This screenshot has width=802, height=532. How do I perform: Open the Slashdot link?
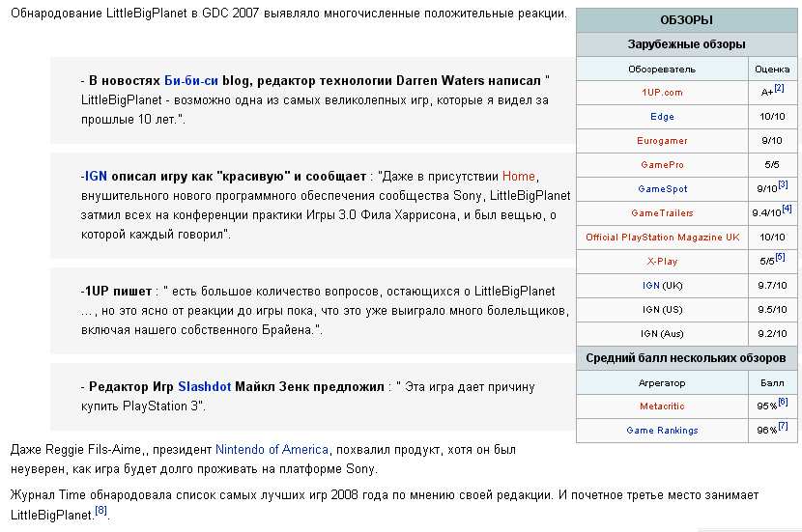[x=205, y=386]
